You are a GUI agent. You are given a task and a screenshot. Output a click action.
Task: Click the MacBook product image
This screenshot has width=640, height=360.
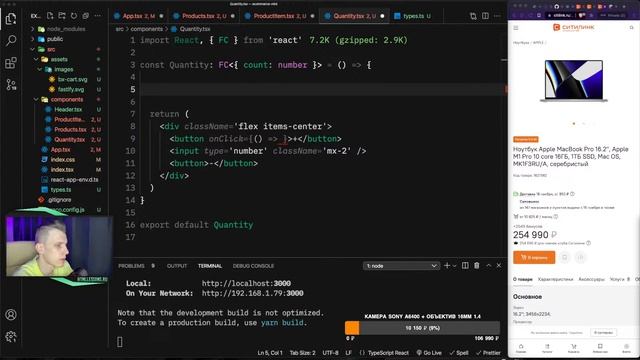click(x=573, y=81)
